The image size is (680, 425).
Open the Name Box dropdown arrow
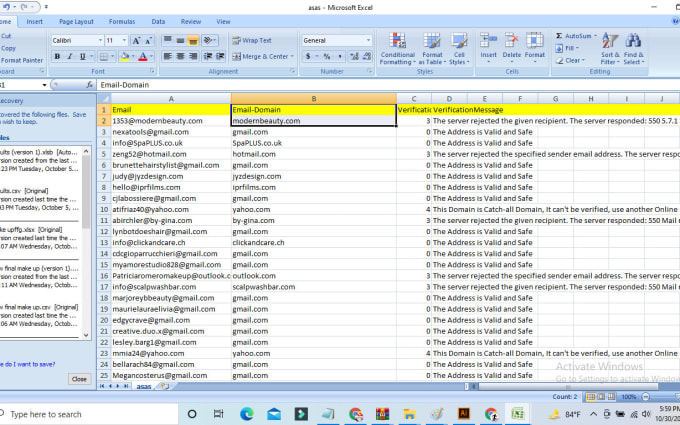(x=44, y=85)
